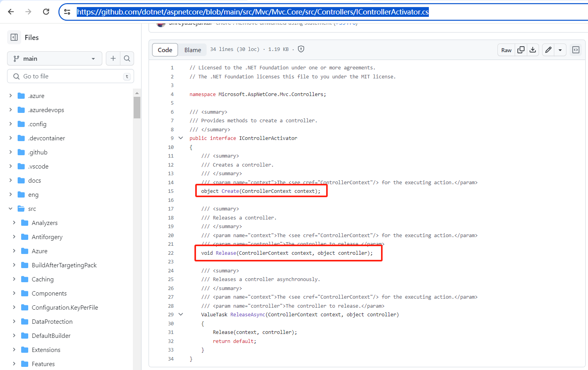Click the Features folder icon

(25, 364)
